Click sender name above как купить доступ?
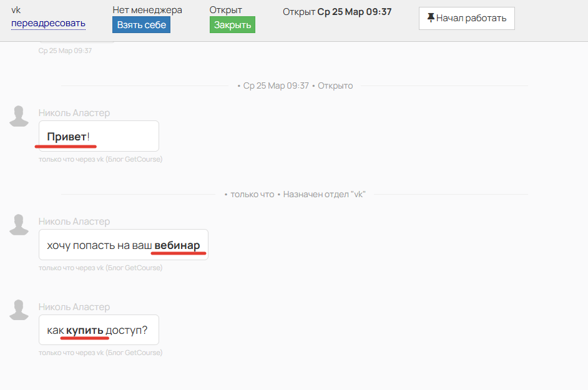 [x=74, y=307]
